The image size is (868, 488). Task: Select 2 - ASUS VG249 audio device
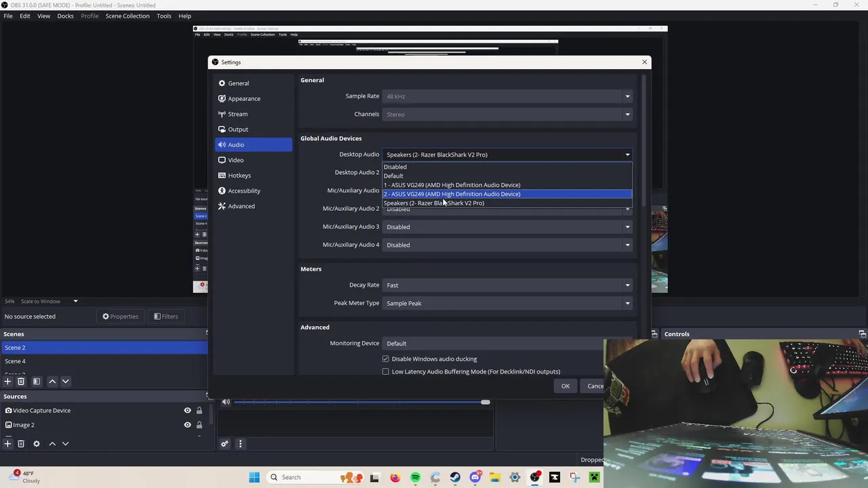(507, 194)
